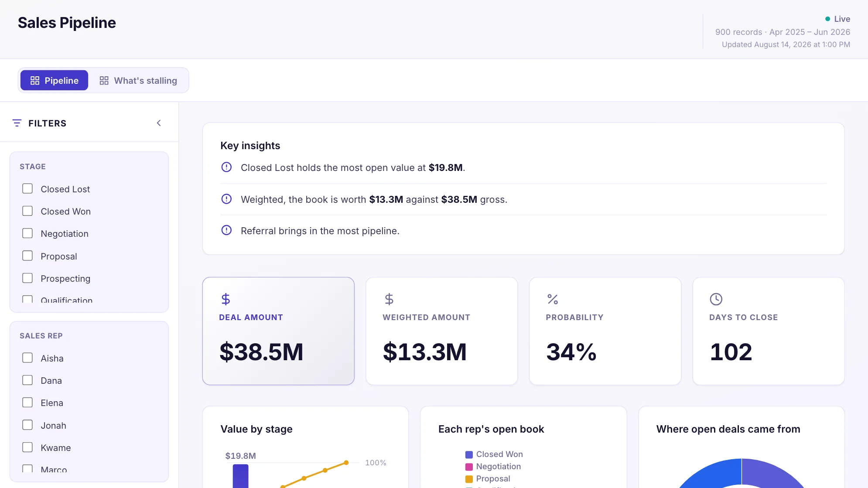The image size is (868, 488).
Task: Check the Kwame sales rep checkbox
Action: click(x=27, y=447)
